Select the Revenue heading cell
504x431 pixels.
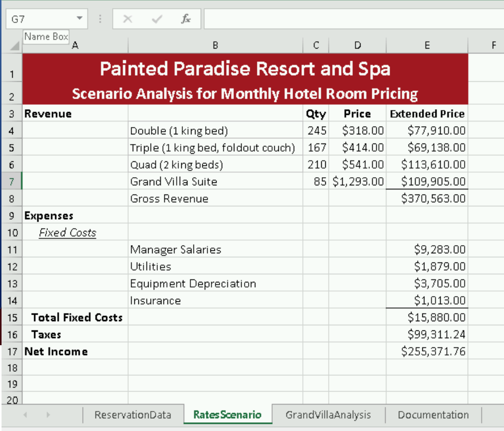click(75, 113)
